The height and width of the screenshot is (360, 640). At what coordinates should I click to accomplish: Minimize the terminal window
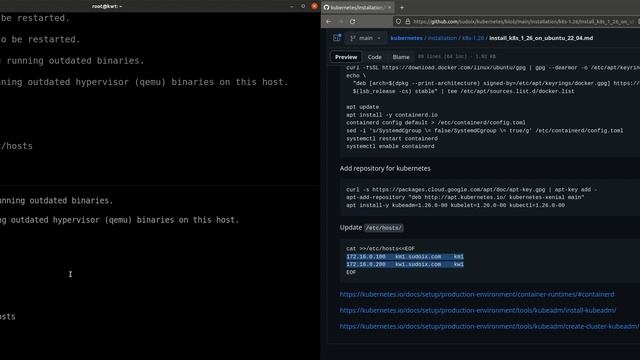(291, 6)
